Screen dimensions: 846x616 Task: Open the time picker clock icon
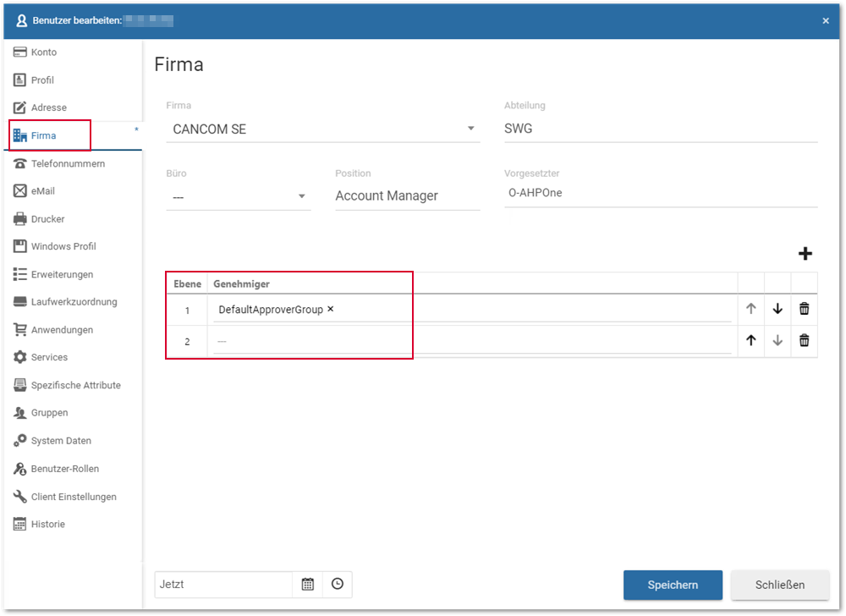click(338, 584)
